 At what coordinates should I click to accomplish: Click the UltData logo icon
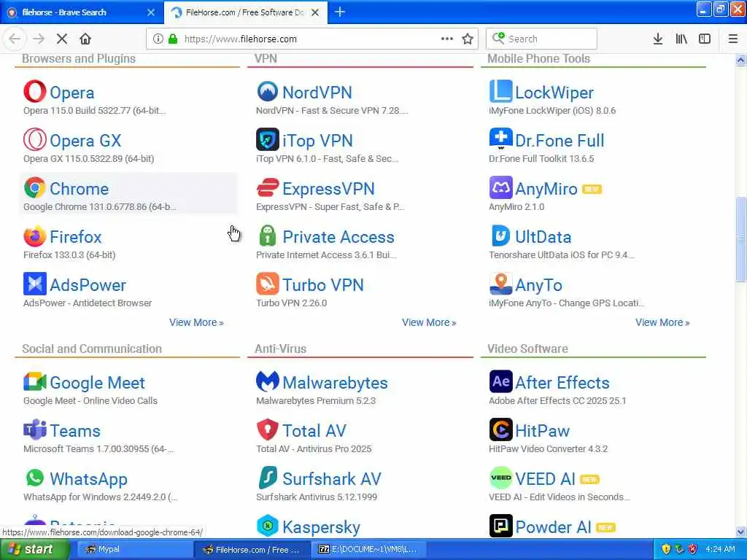pyautogui.click(x=500, y=236)
